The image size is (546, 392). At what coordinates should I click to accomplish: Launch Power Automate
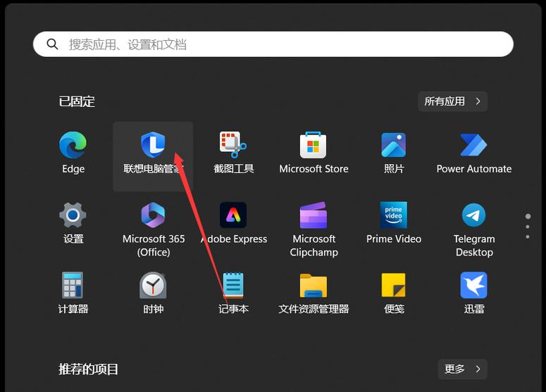pos(474,152)
